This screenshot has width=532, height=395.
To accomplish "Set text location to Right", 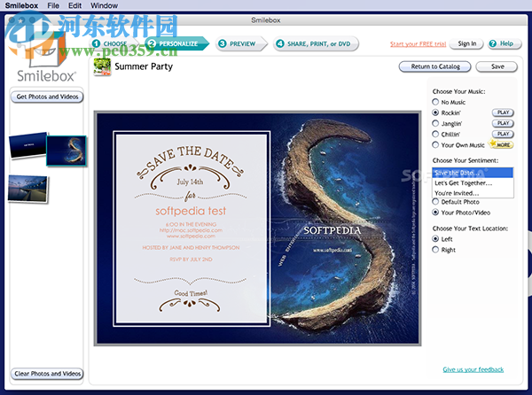I will tap(435, 250).
